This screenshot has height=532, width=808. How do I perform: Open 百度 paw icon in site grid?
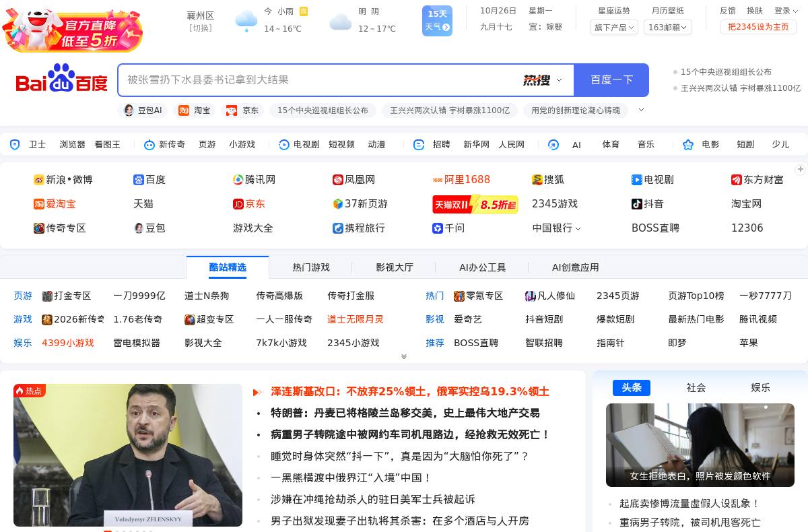click(x=139, y=180)
